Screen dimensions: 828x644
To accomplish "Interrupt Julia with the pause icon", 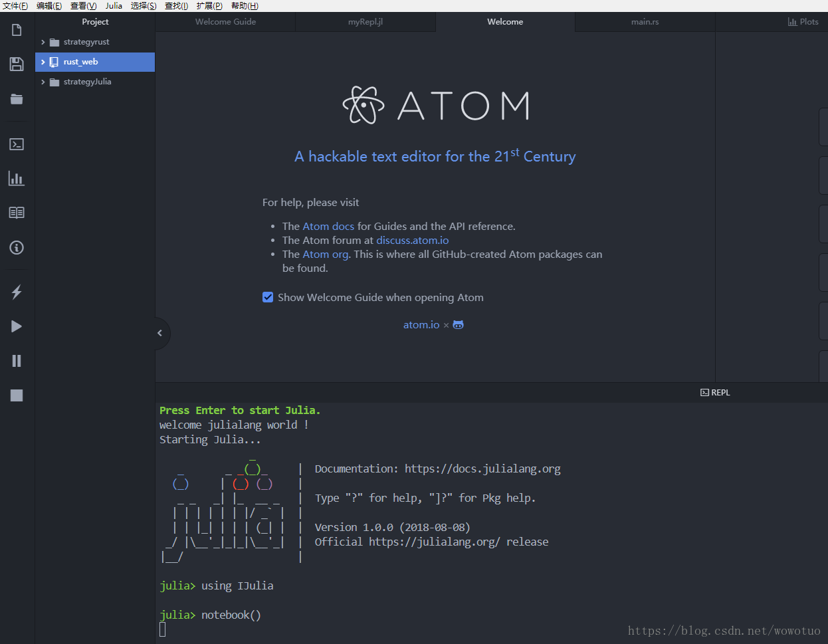I will pyautogui.click(x=17, y=361).
